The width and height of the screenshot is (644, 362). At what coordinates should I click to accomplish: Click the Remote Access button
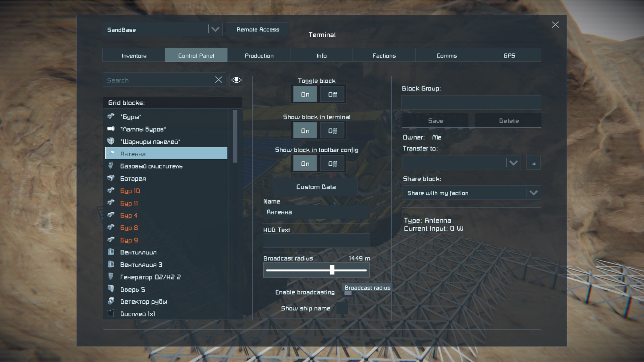pyautogui.click(x=258, y=29)
